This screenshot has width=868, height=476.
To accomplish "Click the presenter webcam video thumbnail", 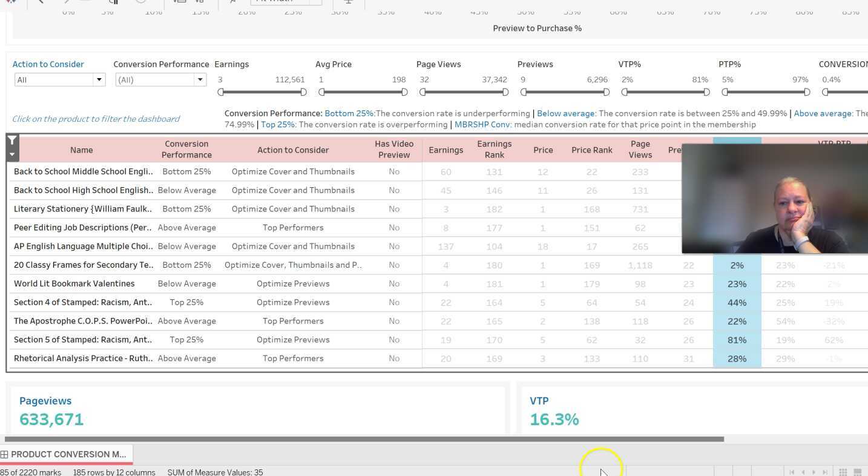I will (774, 199).
